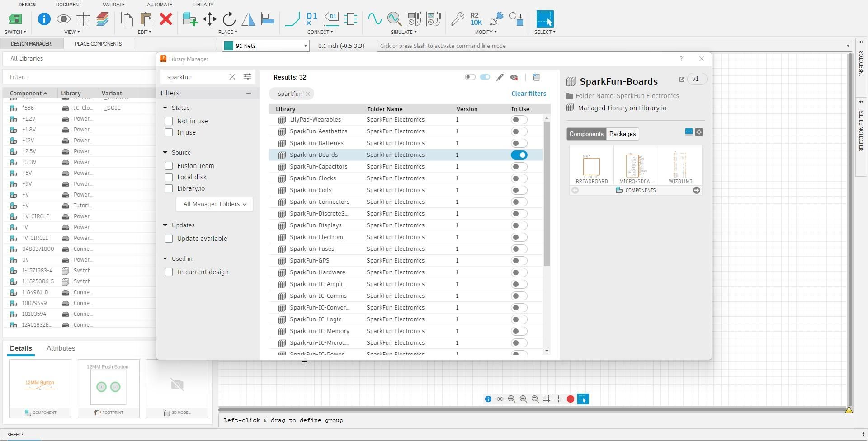
Task: Check the 'Not in use' status filter
Action: 169,121
